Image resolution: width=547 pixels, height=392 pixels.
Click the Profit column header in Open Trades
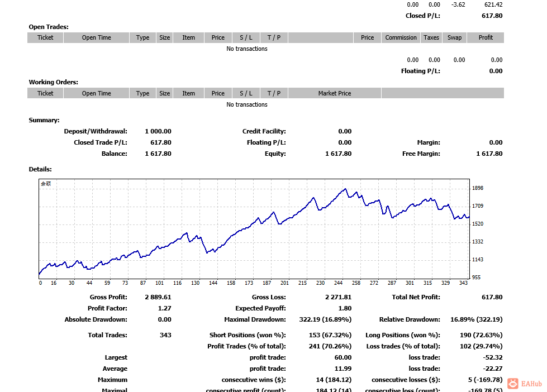[x=486, y=37]
